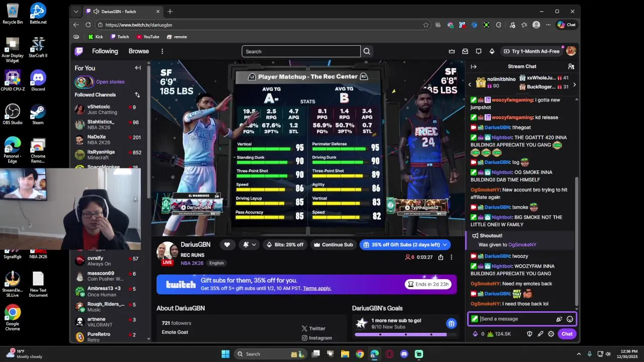Open Terms apply link in gift banner
The width and height of the screenshot is (644, 362).
click(317, 289)
